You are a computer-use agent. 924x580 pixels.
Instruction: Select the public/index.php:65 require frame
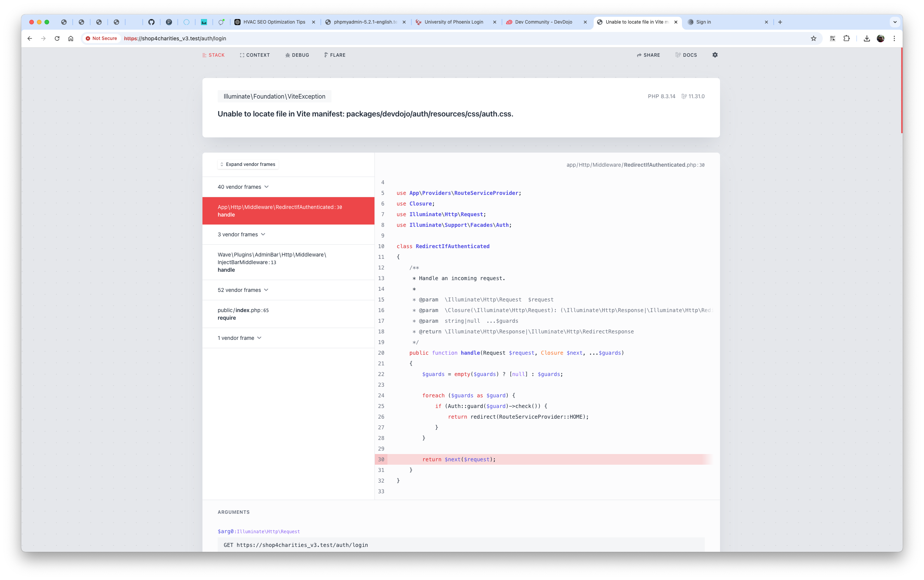tap(288, 314)
